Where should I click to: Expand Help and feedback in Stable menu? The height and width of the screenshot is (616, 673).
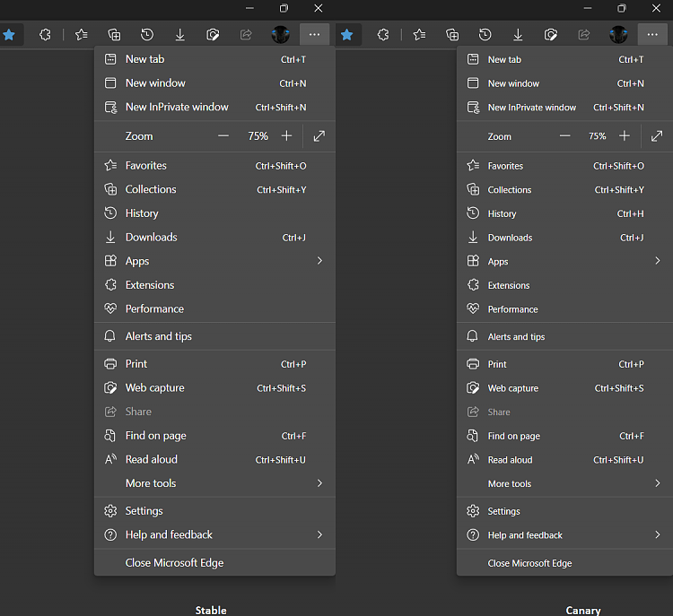tap(319, 534)
